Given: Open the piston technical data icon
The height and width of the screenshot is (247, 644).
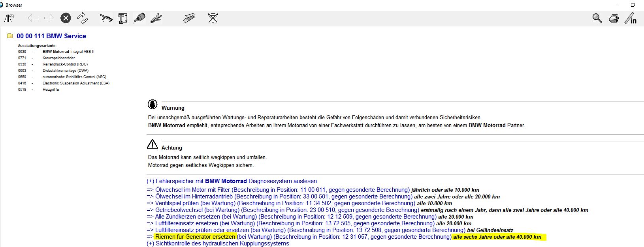Looking at the screenshot, I should tap(123, 18).
